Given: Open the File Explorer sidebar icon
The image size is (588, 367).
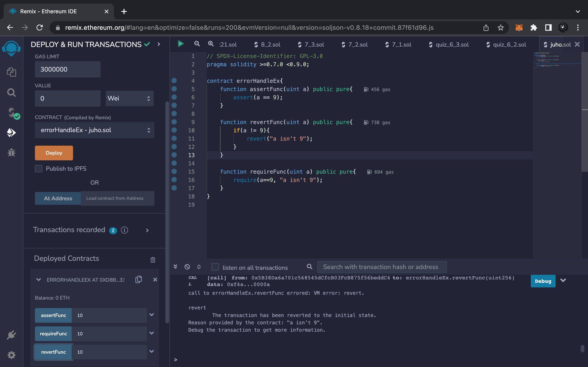Looking at the screenshot, I should pyautogui.click(x=11, y=72).
